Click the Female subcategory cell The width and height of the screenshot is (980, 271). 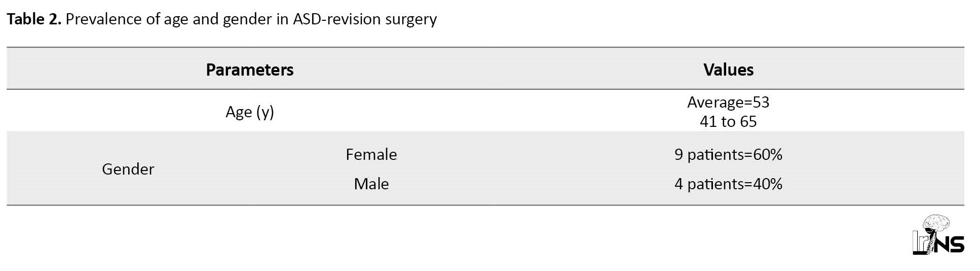click(371, 154)
